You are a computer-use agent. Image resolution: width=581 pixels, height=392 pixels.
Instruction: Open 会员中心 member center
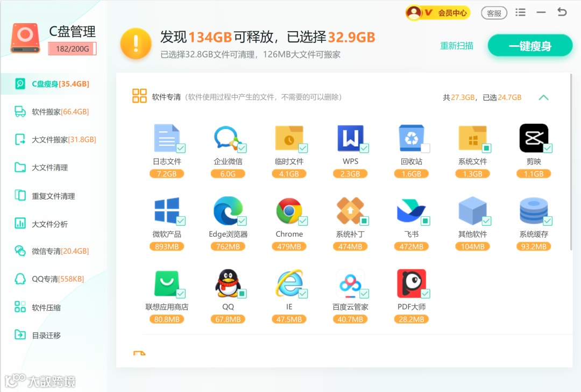tap(438, 13)
